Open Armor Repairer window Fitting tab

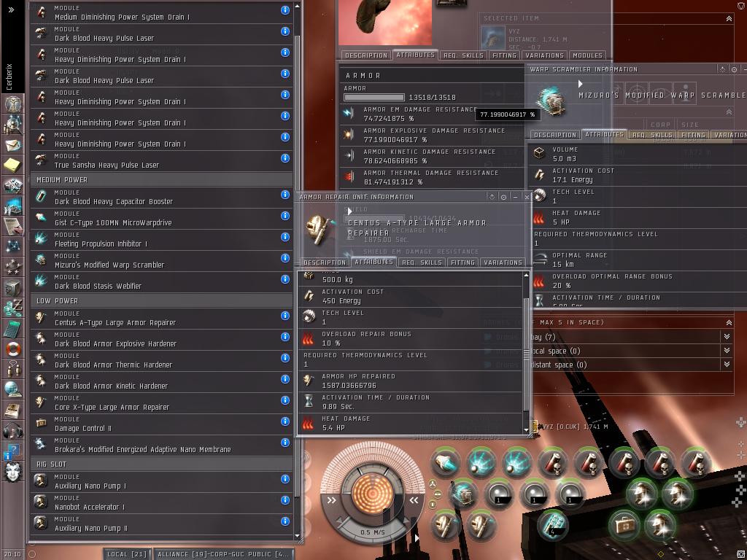pyautogui.click(x=462, y=262)
